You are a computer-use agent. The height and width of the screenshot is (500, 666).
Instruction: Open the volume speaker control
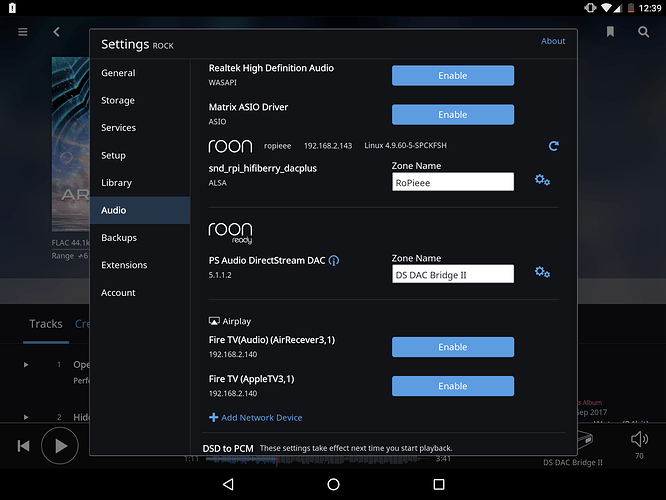point(639,439)
